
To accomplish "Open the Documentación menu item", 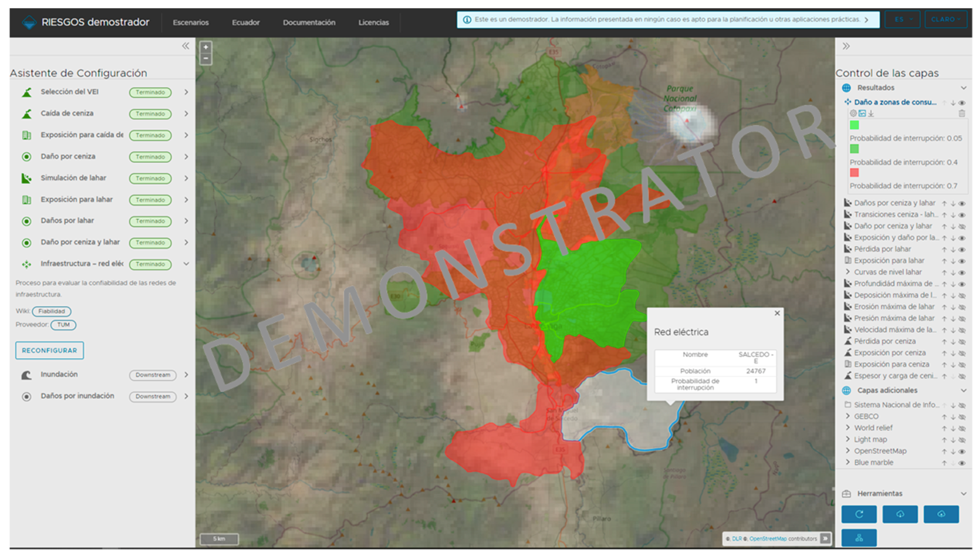I will point(309,22).
